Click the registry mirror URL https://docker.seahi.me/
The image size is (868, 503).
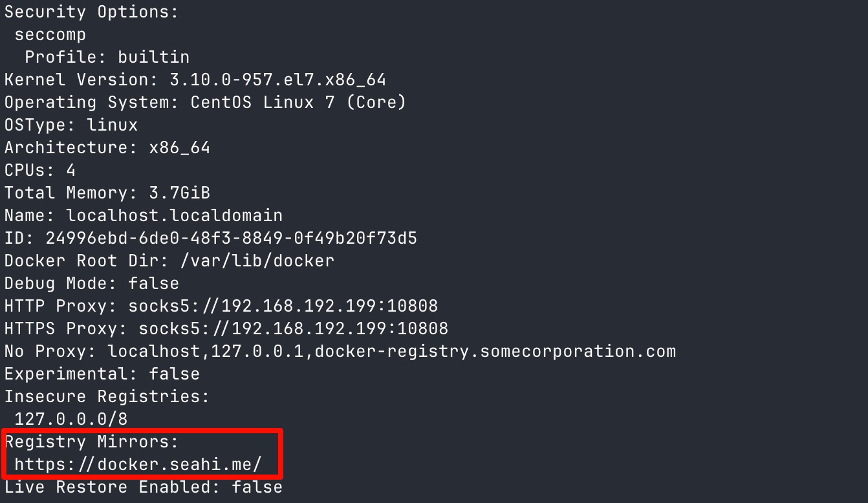coord(138,464)
